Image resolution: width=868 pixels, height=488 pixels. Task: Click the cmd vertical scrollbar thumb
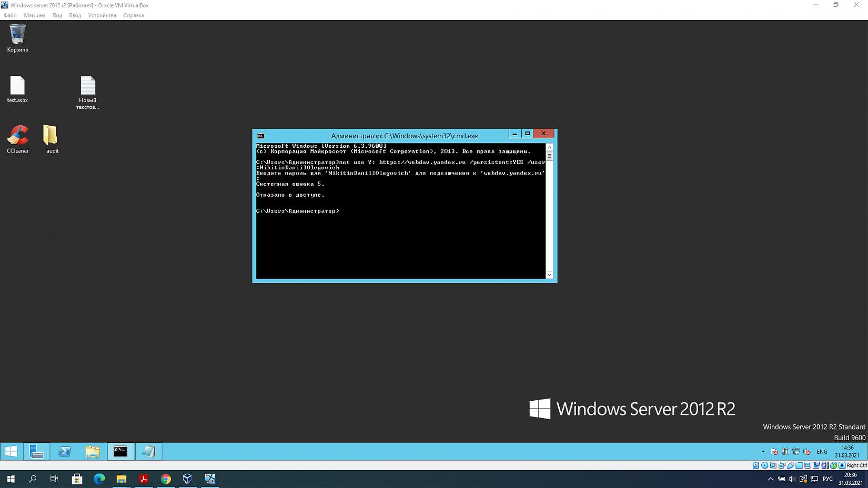[549, 156]
